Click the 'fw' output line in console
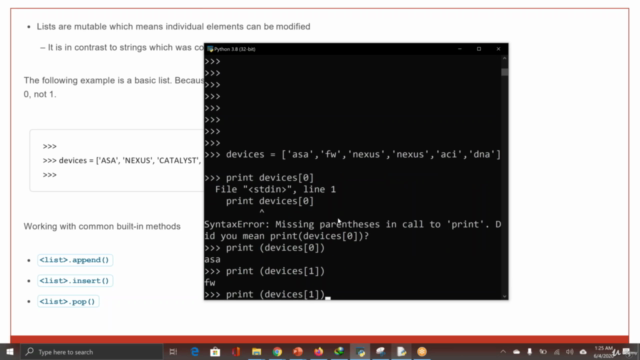 click(210, 282)
